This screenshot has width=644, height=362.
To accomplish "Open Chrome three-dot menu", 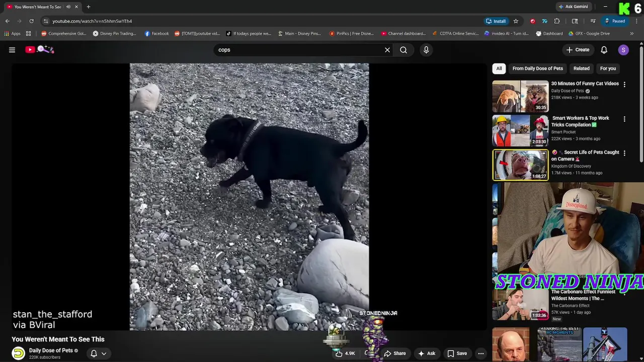I will pyautogui.click(x=635, y=21).
